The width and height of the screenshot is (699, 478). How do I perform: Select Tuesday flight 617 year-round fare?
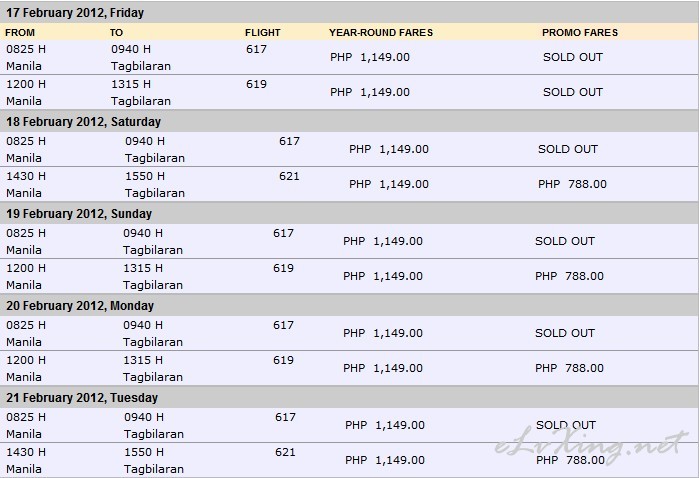click(385, 425)
